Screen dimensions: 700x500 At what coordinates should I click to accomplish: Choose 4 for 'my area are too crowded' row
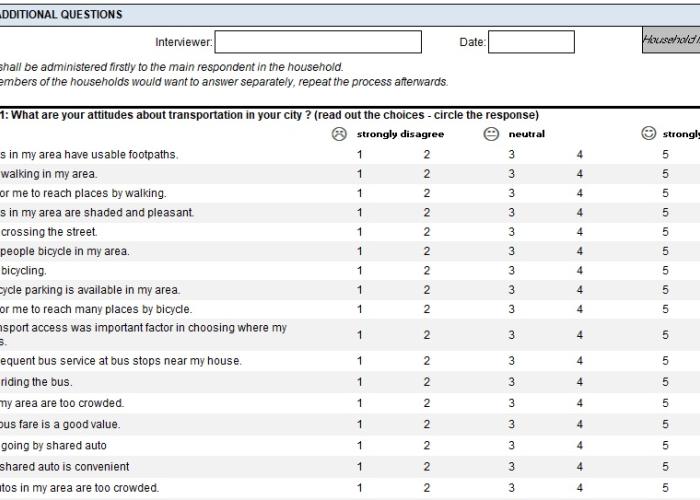pyautogui.click(x=579, y=403)
